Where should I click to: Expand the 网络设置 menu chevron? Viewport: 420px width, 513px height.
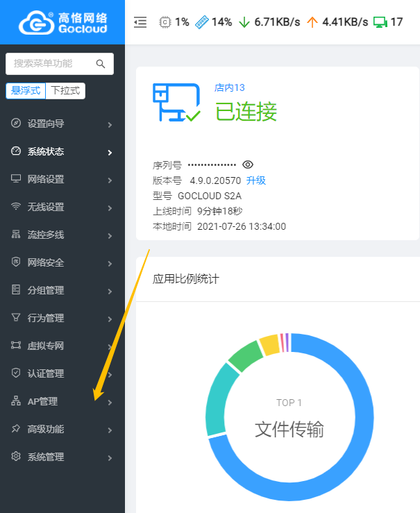110,180
